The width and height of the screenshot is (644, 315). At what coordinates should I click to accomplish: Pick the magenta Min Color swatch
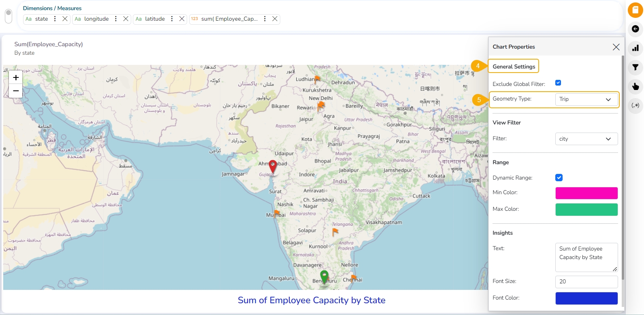(x=586, y=193)
